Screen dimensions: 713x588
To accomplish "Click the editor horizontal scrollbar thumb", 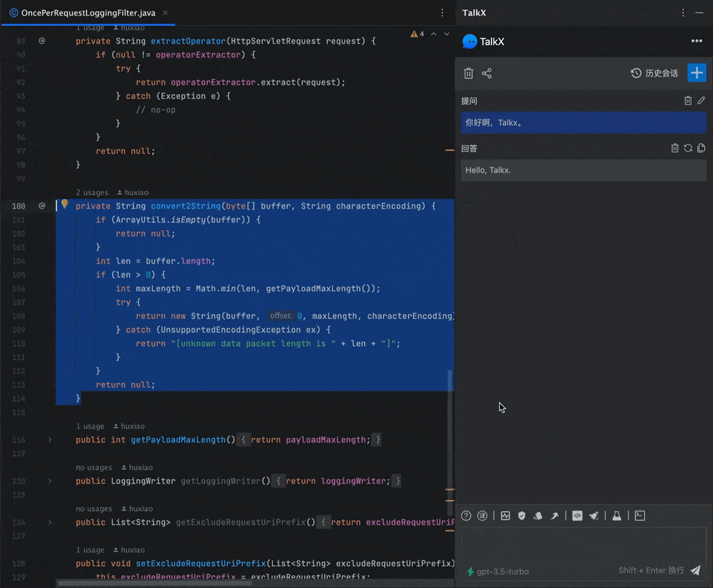I will pyautogui.click(x=154, y=583).
